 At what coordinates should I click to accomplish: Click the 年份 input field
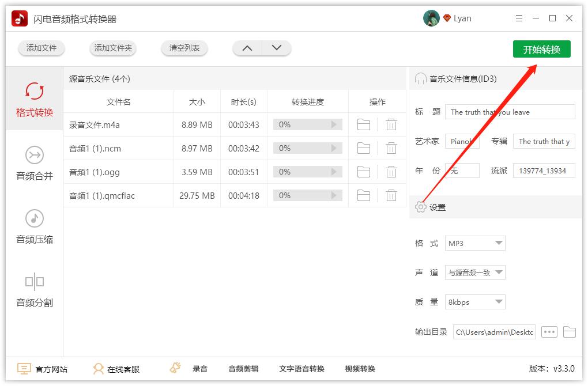pos(462,171)
